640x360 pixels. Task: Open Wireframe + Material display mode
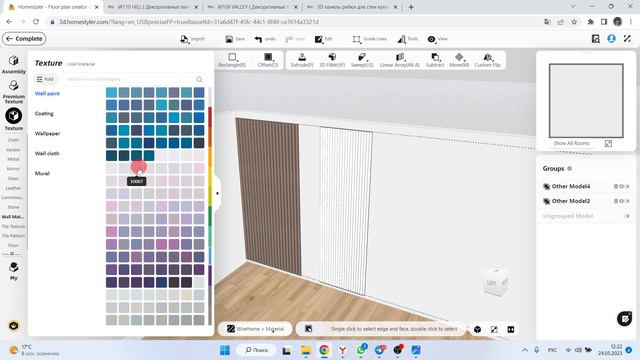(x=256, y=329)
